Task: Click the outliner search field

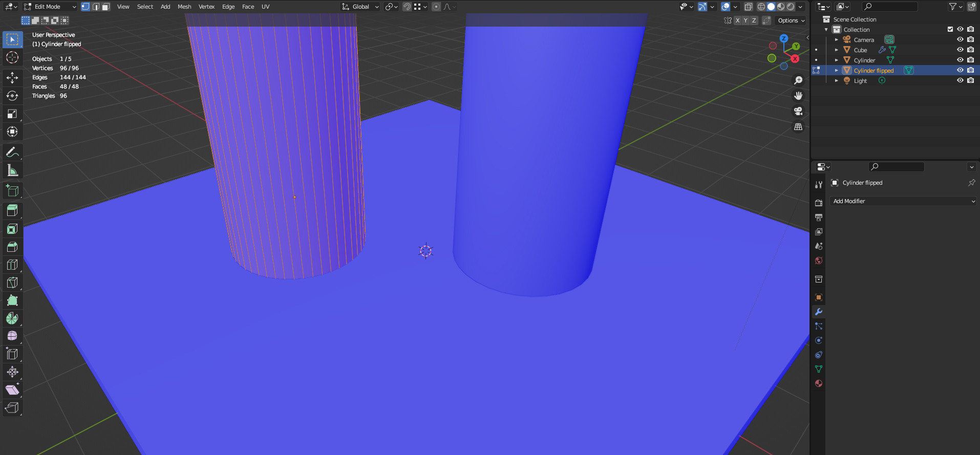Action: pos(890,7)
